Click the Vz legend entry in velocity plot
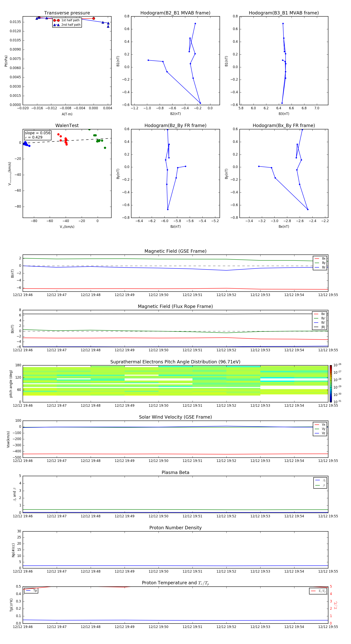The height and width of the screenshot is (644, 351). click(320, 433)
